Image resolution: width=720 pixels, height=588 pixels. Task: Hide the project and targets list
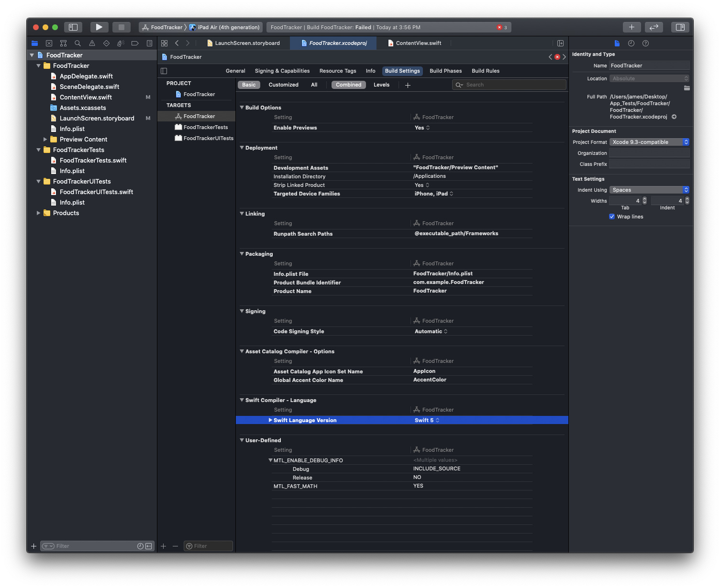click(x=164, y=71)
